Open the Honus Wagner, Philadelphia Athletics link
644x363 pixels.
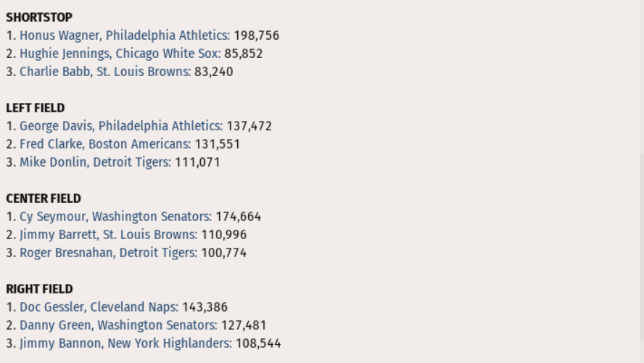124,36
